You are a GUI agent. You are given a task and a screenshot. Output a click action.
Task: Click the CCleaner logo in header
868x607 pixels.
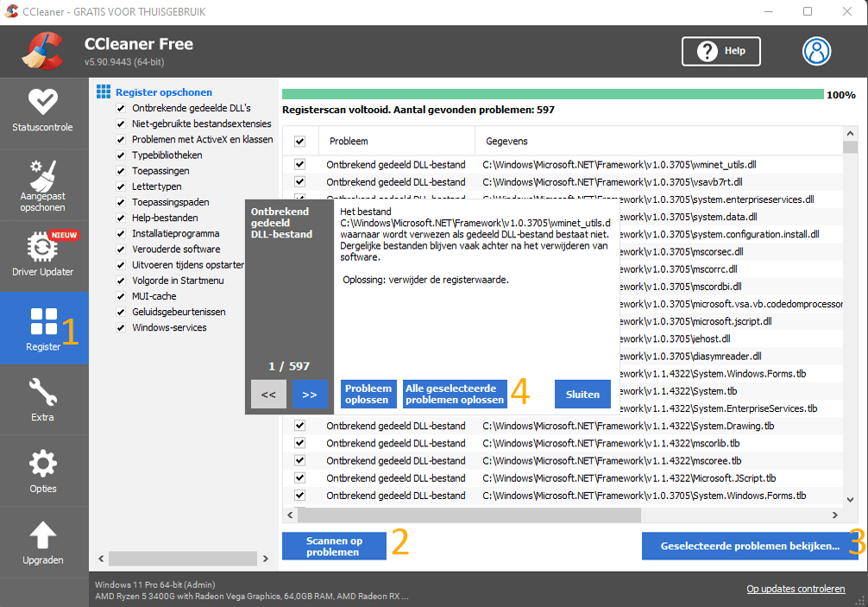[42, 51]
